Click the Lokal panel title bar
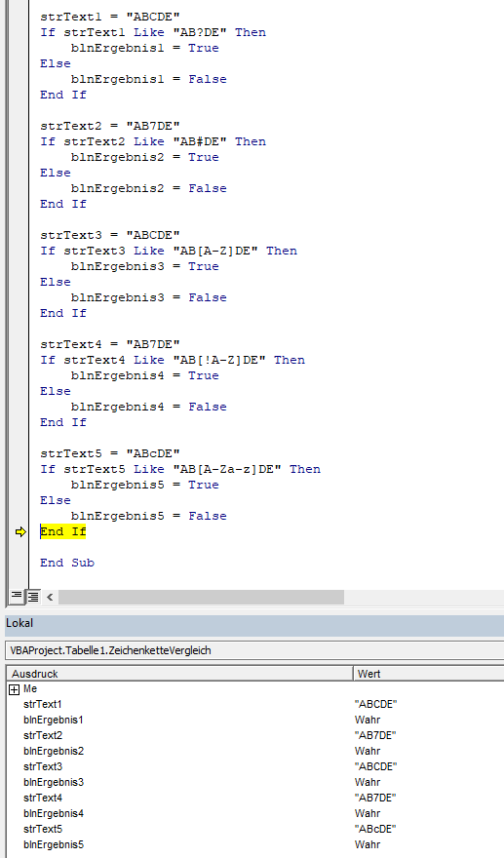This screenshot has height=858, width=504. [x=254, y=623]
